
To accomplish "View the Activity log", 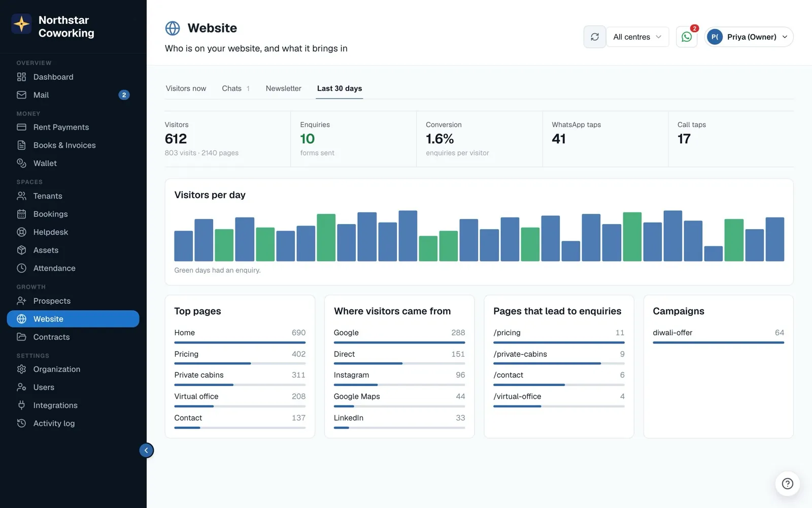I will pyautogui.click(x=73, y=423).
